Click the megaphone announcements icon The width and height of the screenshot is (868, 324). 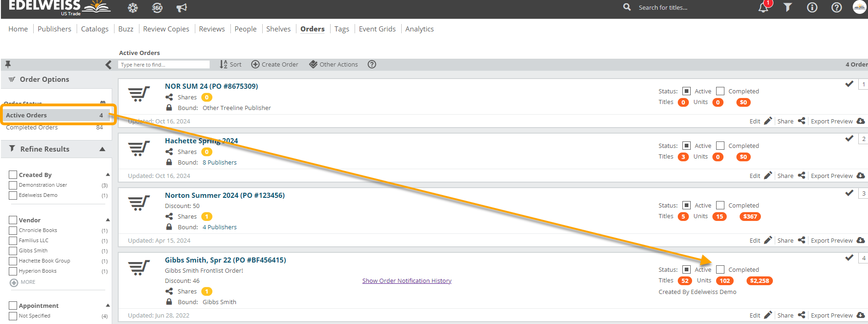(181, 7)
